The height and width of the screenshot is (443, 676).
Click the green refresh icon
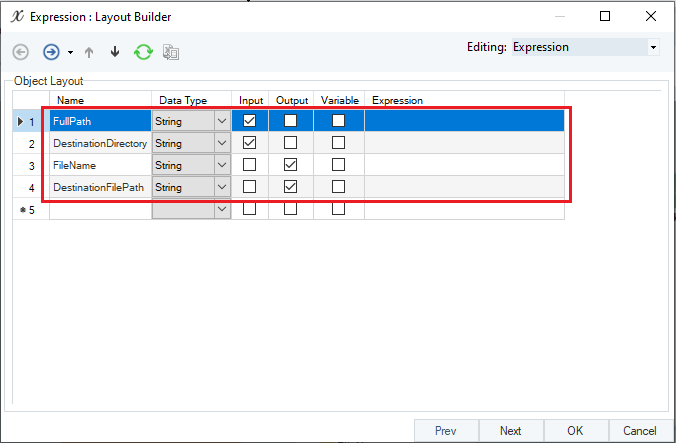143,52
